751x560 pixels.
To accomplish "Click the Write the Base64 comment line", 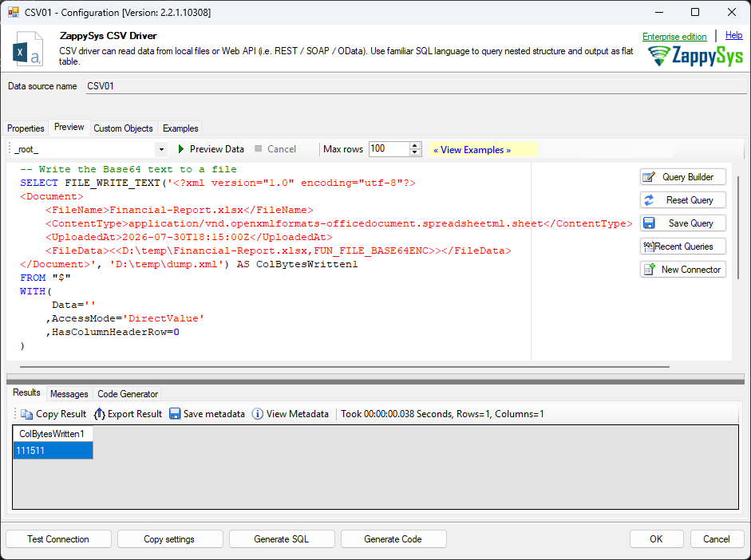I will (x=128, y=169).
